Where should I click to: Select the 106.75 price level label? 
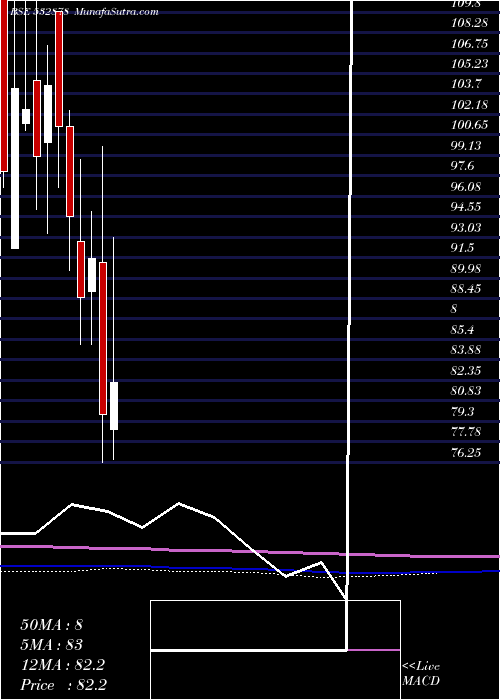tap(469, 43)
